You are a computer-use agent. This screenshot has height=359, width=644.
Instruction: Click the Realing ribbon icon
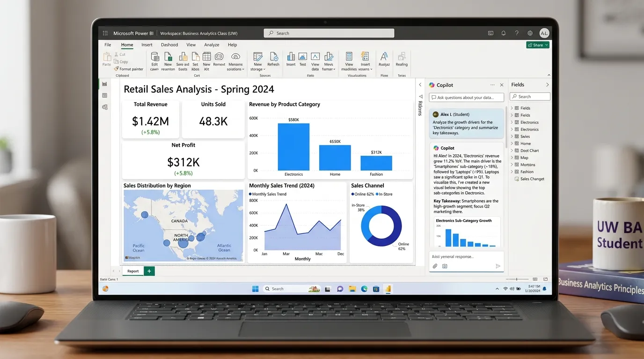coord(402,57)
